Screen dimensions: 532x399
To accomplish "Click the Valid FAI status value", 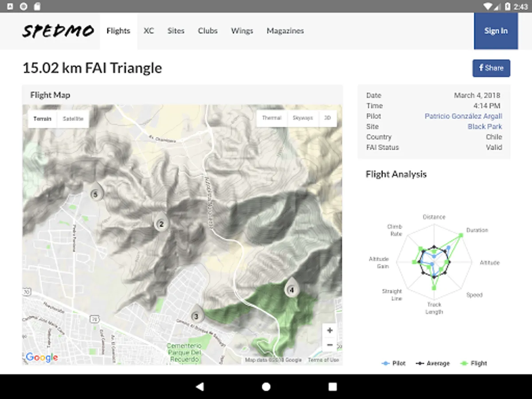I will pos(494,147).
